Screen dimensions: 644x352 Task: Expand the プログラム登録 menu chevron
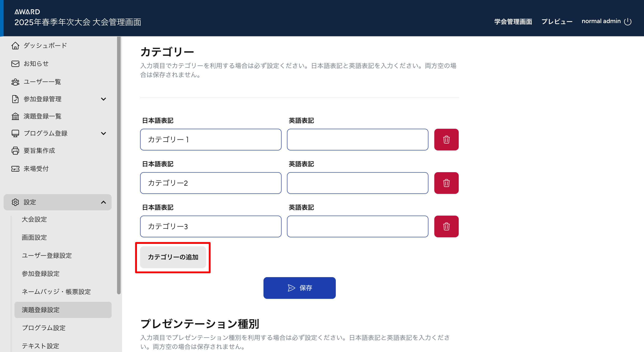pos(103,133)
